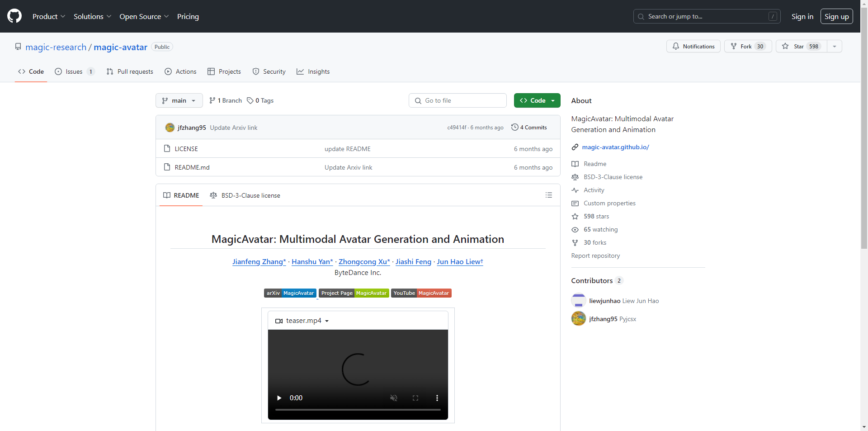Click Report repository link
The image size is (868, 431).
click(x=595, y=256)
